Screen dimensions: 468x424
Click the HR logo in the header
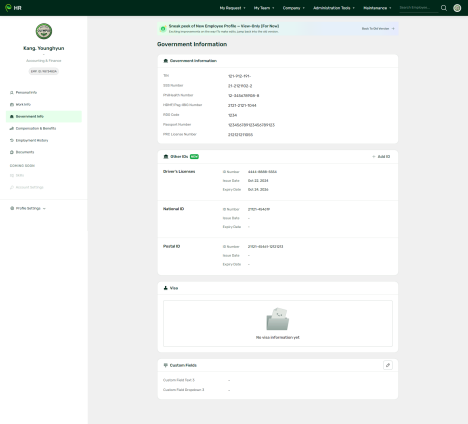(13, 8)
